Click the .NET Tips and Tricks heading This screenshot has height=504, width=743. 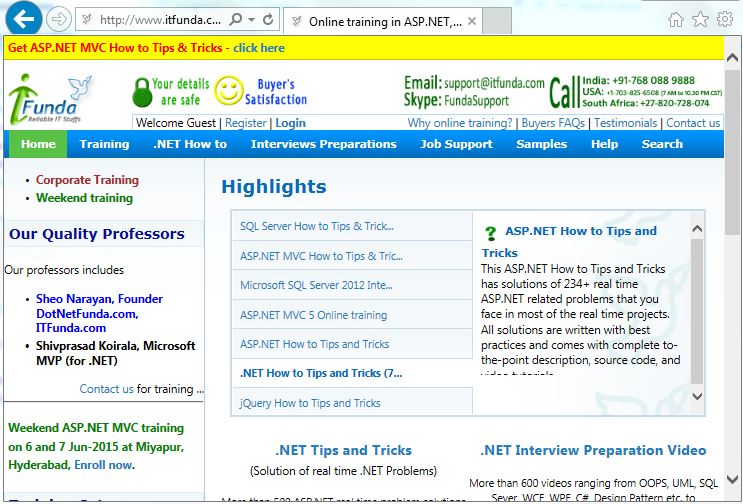coord(344,450)
